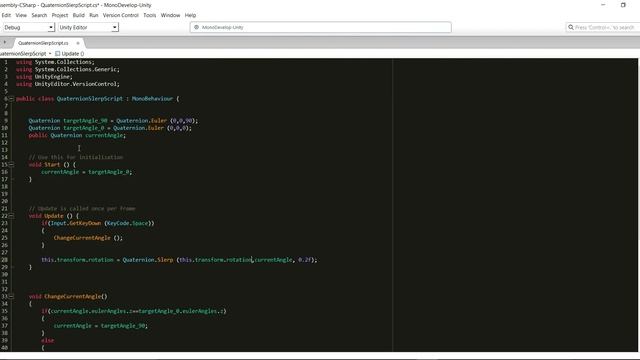Click 'ChangeCurrentAngle ();' call on line 25
Viewport: 640px width, 360px height.
click(88, 238)
